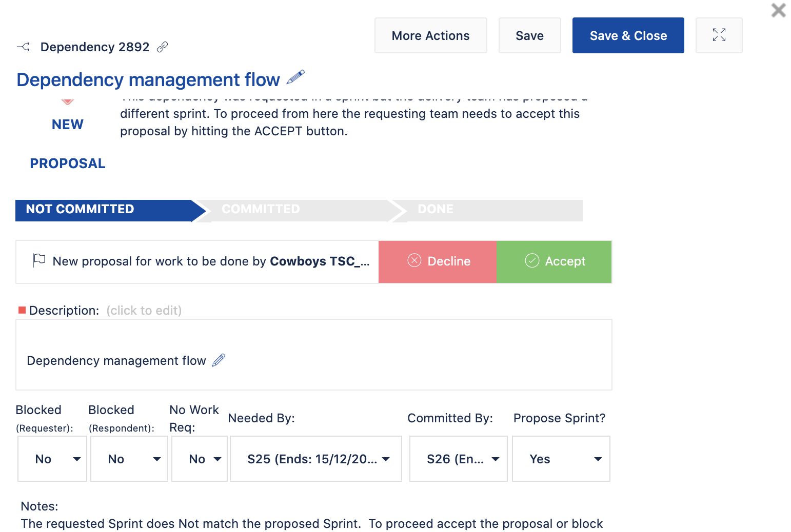Click the pencil to edit the dependency title
This screenshot has width=791, height=532.
point(295,78)
